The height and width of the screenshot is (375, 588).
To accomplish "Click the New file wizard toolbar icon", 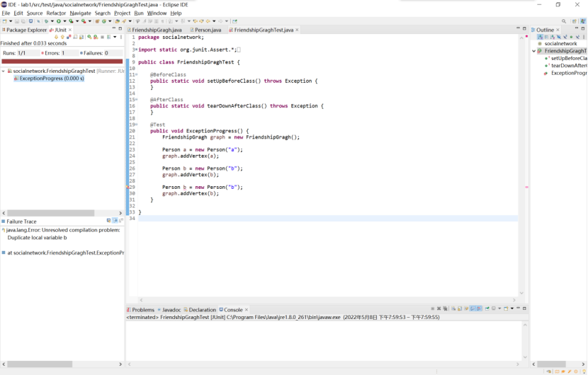I will [4, 21].
